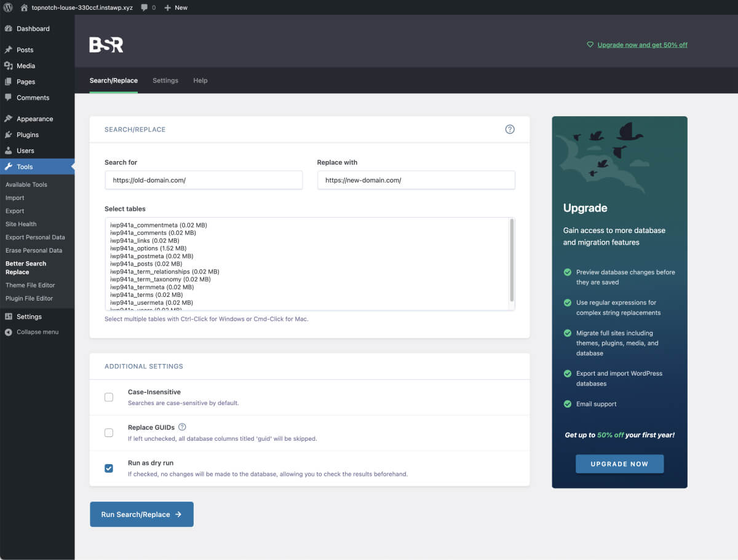Click the Collapse menu arrow icon
Image resolution: width=738 pixels, height=560 pixels.
(x=8, y=332)
